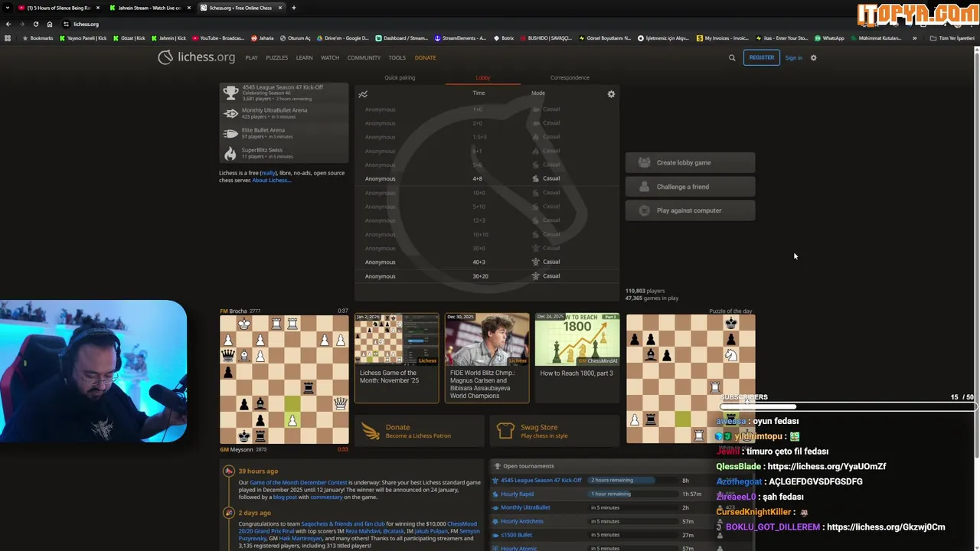Open the Puzzle of the day board
The image size is (980, 551).
(691, 380)
